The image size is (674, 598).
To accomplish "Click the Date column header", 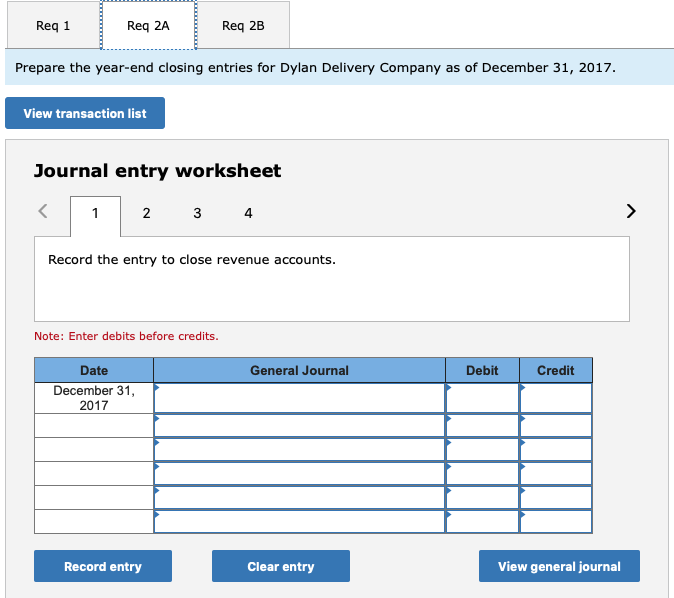I will [94, 370].
